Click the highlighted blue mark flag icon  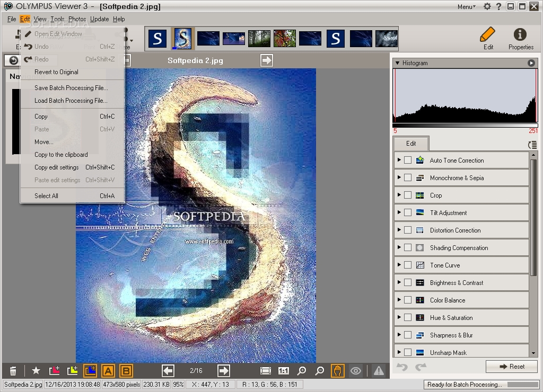pos(90,371)
